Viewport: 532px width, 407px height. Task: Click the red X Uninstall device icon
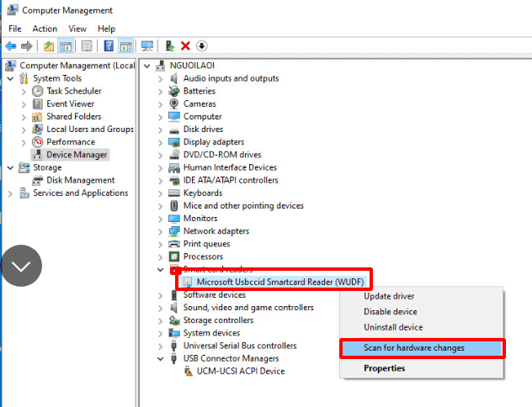click(185, 45)
